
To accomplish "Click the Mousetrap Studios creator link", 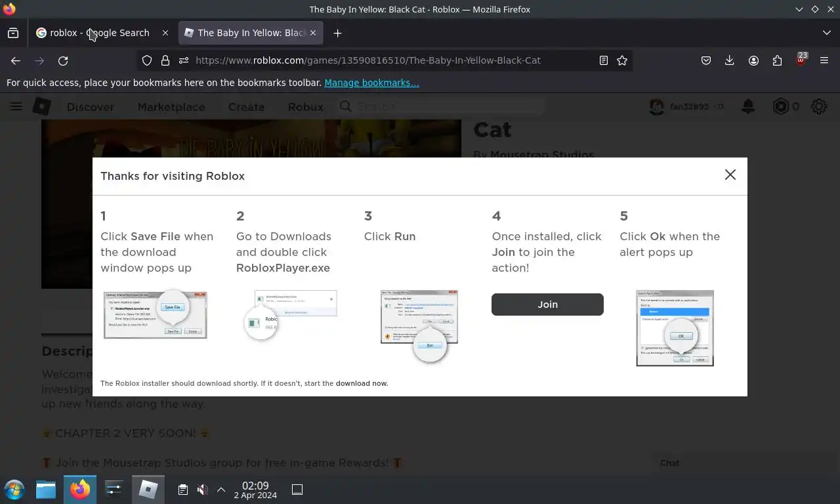I will pyautogui.click(x=542, y=155).
